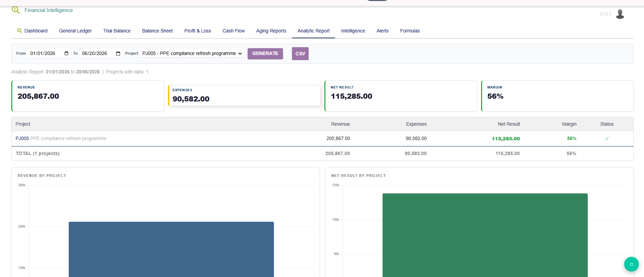
Task: Click the blue revenue bar in chart
Action: click(x=171, y=249)
